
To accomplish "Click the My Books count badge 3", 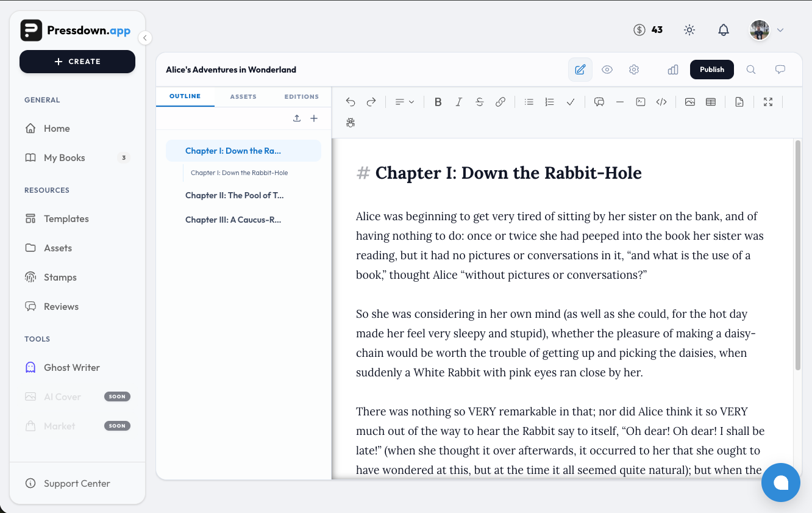I will pyautogui.click(x=124, y=158).
